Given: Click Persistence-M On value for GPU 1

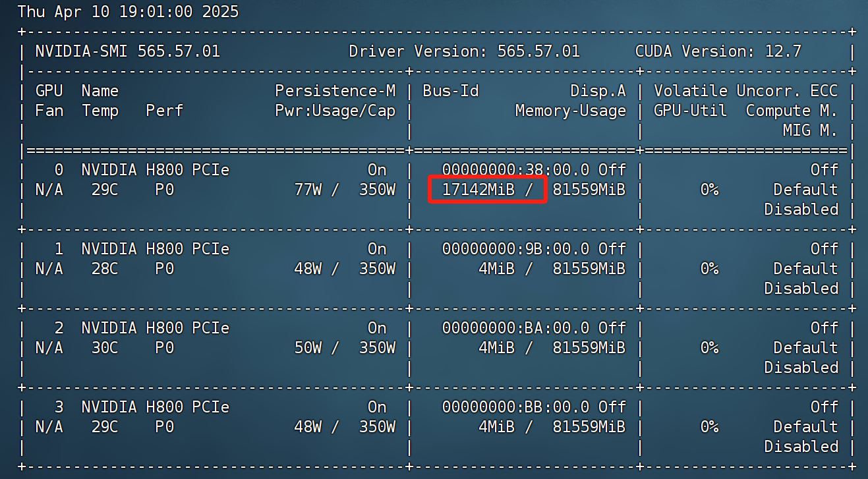Looking at the screenshot, I should click(x=377, y=249).
